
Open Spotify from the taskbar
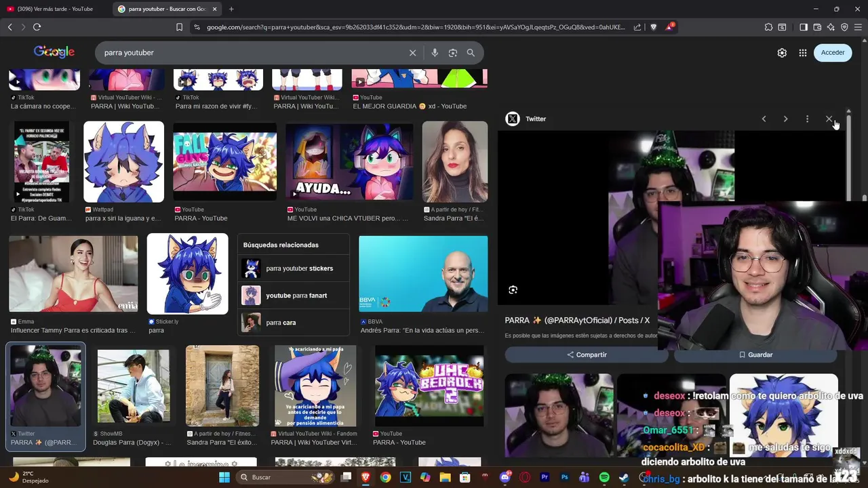tap(604, 477)
